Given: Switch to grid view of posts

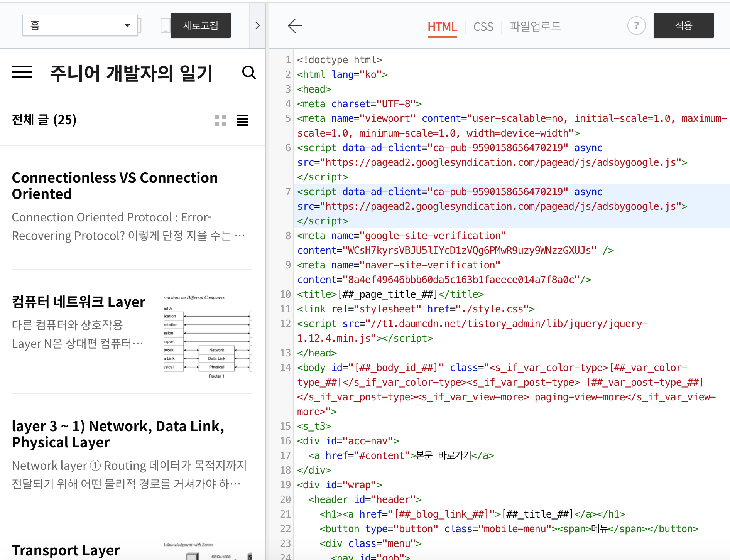Looking at the screenshot, I should click(x=221, y=120).
